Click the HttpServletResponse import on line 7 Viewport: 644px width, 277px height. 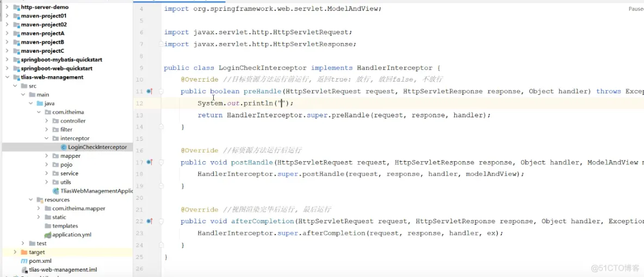click(x=261, y=44)
